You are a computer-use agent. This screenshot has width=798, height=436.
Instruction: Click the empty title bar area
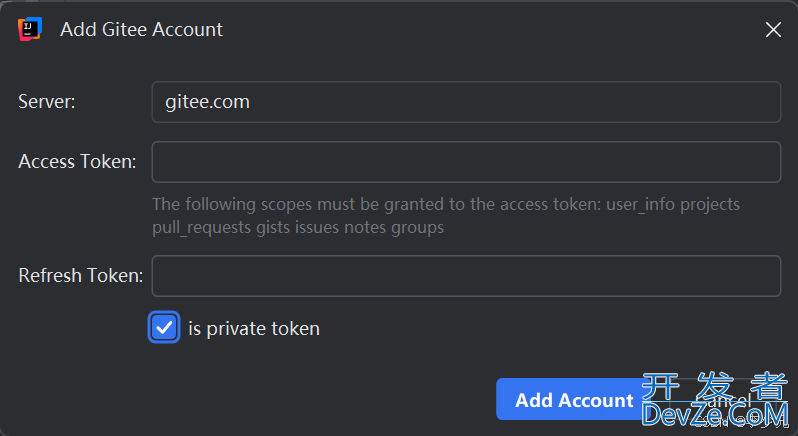480,30
